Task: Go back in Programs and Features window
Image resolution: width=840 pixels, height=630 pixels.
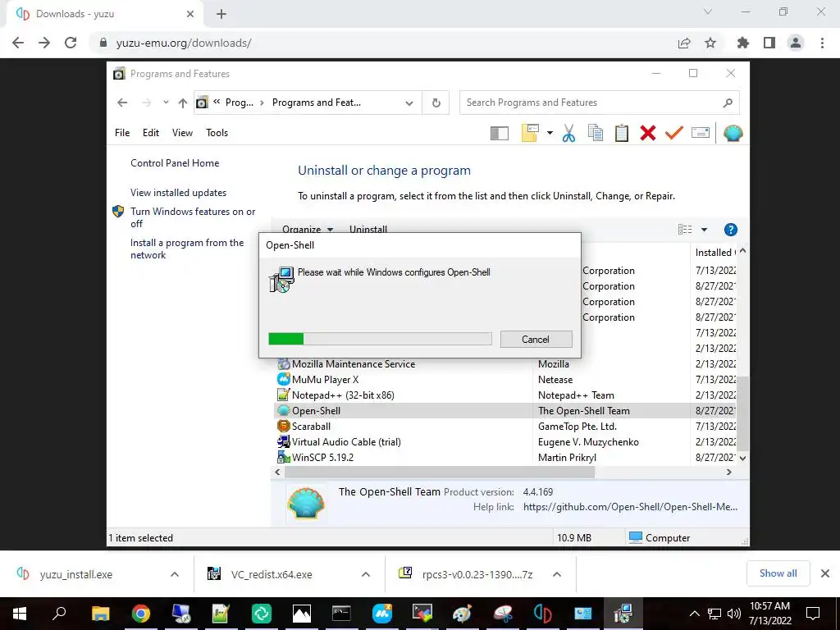Action: [122, 103]
